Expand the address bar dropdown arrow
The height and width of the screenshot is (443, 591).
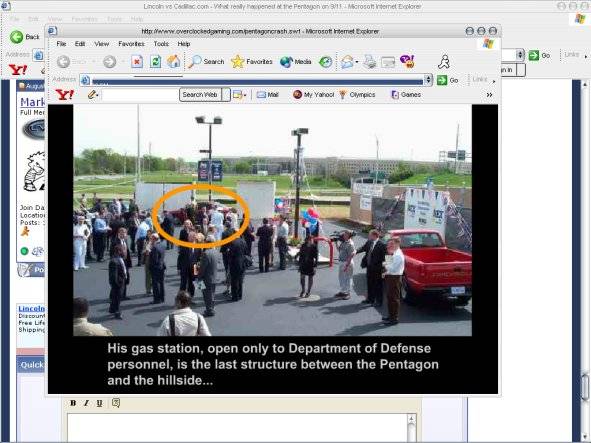coord(428,80)
